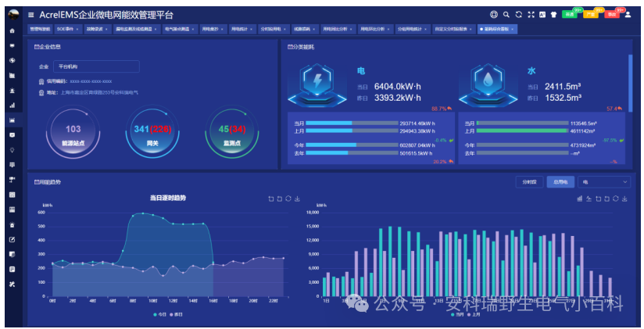Open the edit pencil sidebar icon

12,239
